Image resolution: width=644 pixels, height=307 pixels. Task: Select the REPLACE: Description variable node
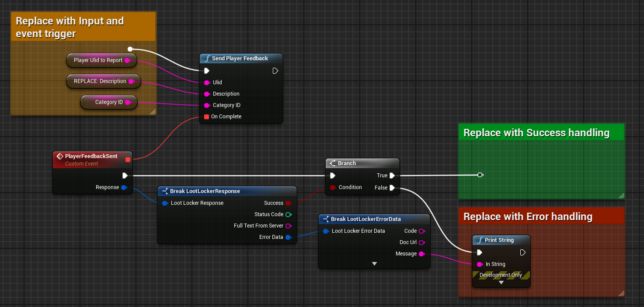tap(100, 81)
